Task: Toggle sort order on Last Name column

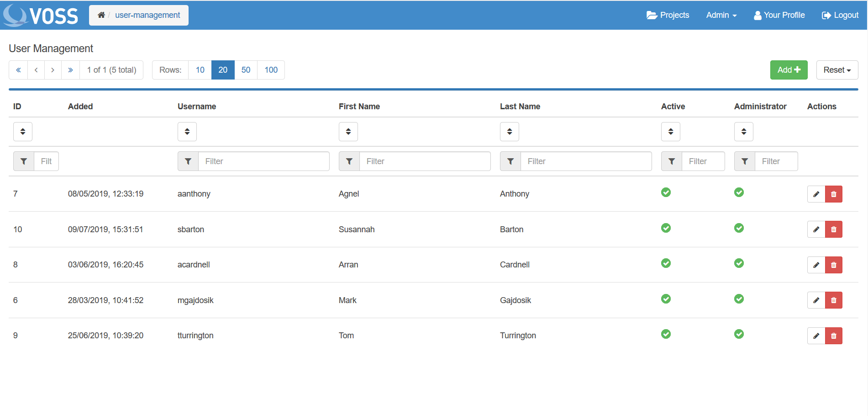Action: [x=509, y=132]
